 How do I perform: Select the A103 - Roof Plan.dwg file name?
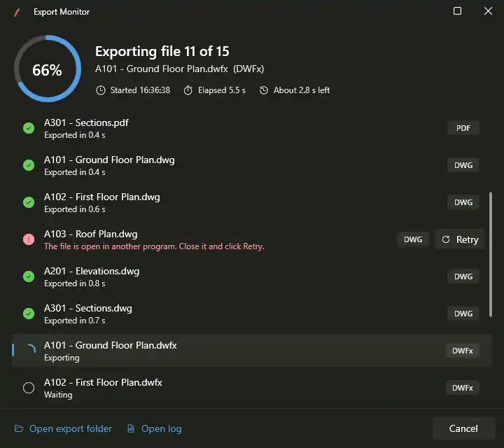90,234
